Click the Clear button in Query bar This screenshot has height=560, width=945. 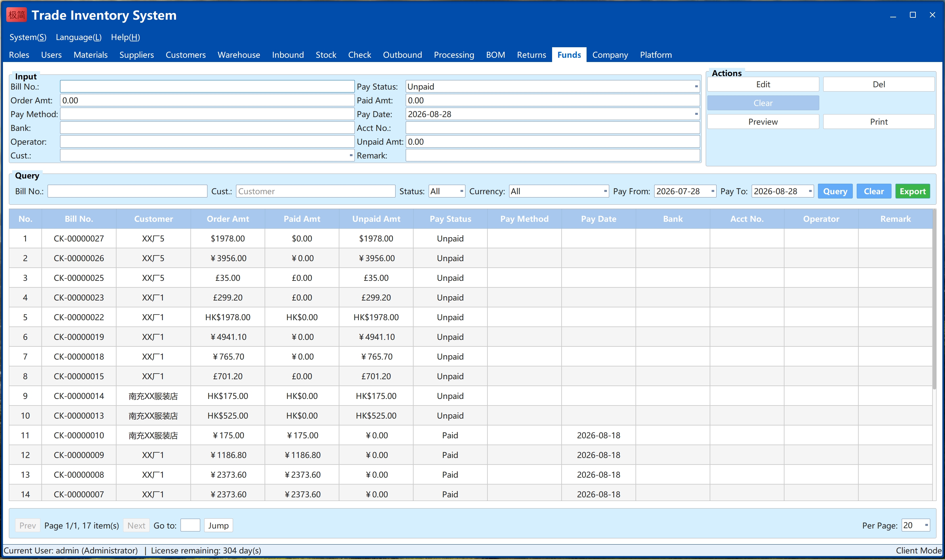tap(874, 191)
